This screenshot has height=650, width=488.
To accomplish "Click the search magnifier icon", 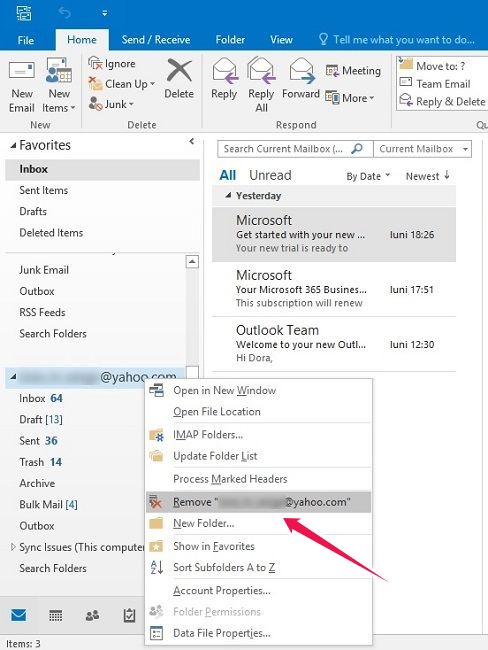I will tap(357, 148).
